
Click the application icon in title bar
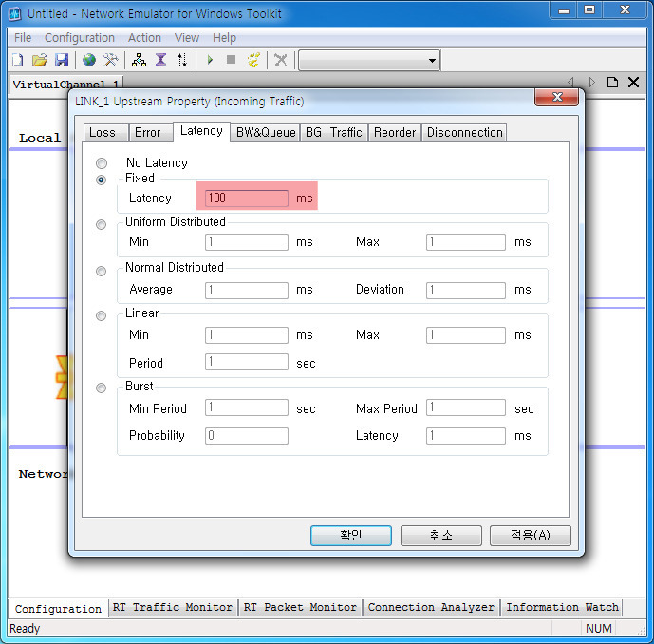click(15, 14)
